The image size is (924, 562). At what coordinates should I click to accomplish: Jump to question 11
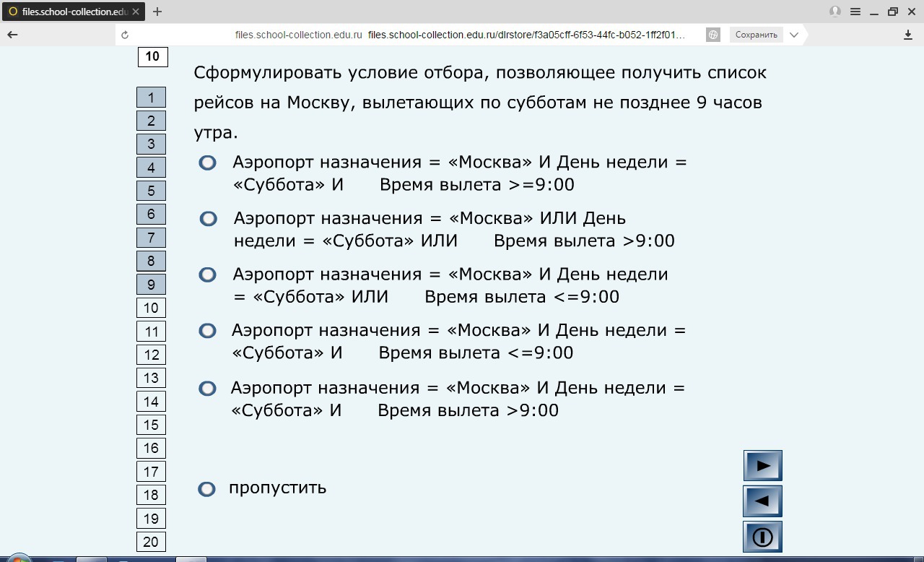tap(151, 332)
